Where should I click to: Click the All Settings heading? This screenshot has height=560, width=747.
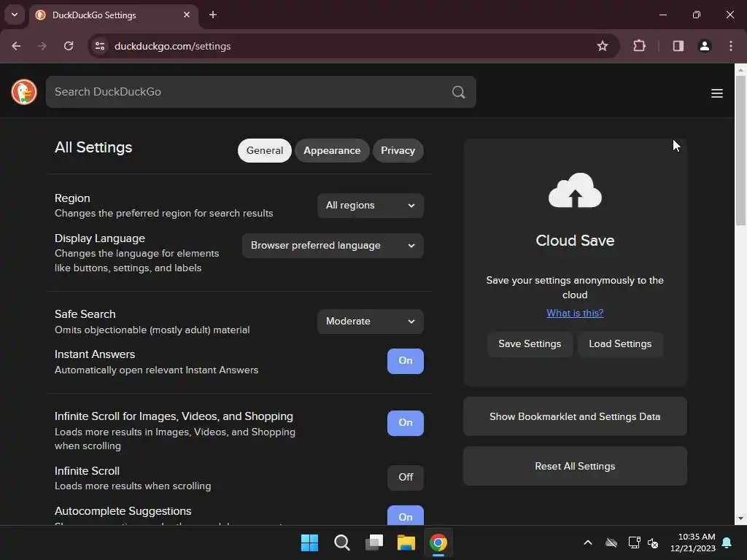pyautogui.click(x=93, y=147)
